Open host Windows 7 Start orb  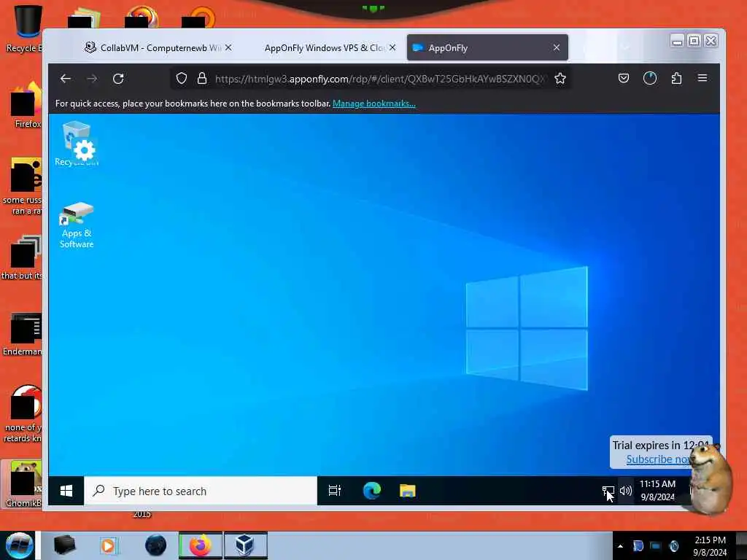tap(19, 545)
